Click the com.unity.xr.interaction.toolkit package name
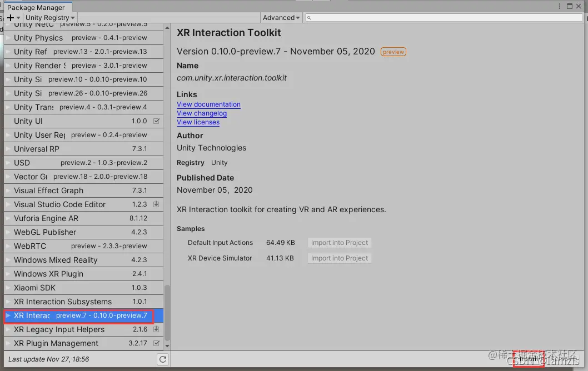Viewport: 588px width, 371px height. pyautogui.click(x=232, y=78)
